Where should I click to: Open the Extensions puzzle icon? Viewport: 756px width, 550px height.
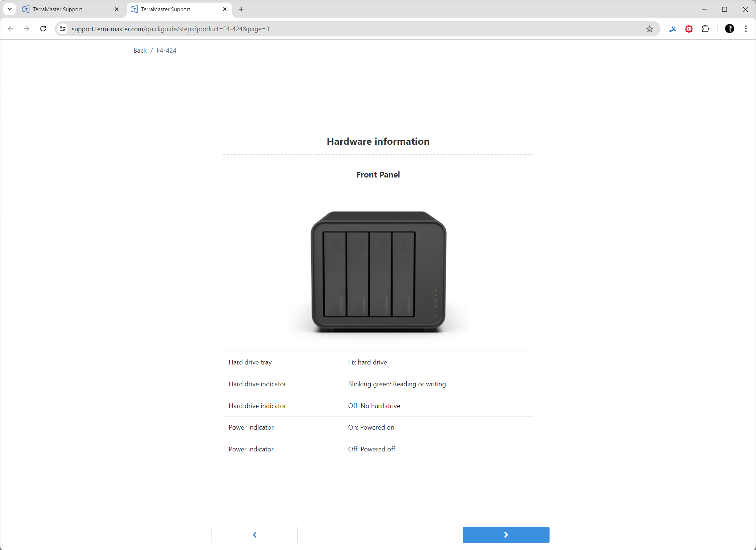(x=705, y=29)
